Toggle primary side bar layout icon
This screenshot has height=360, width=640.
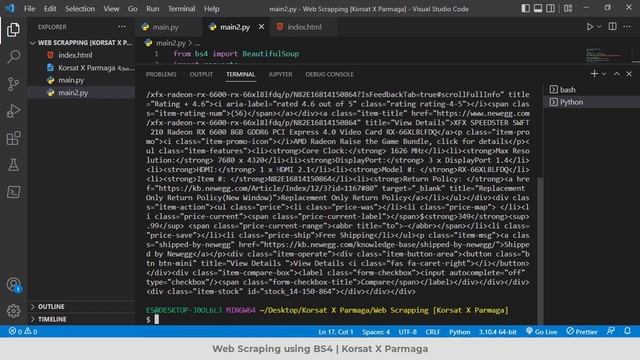tap(526, 8)
